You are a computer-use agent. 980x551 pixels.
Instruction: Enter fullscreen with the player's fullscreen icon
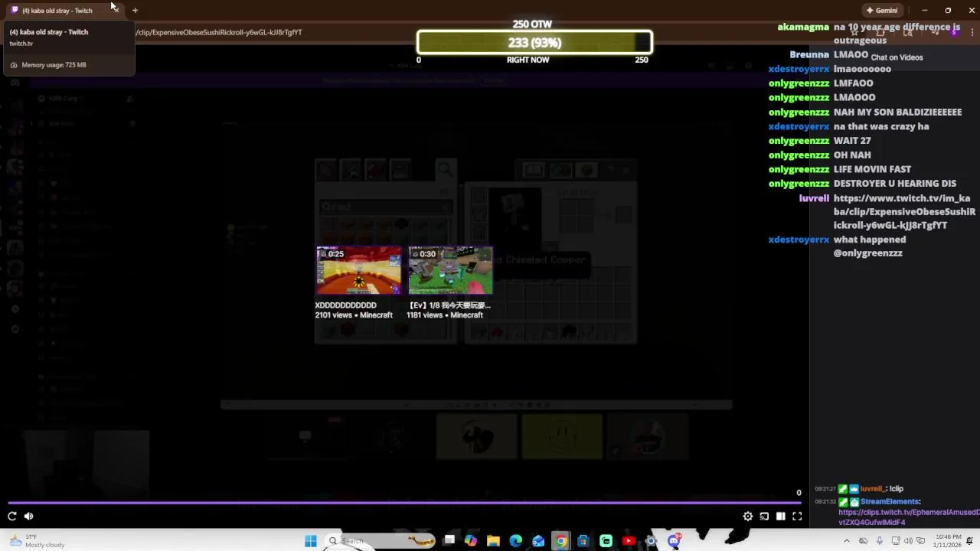pos(797,517)
